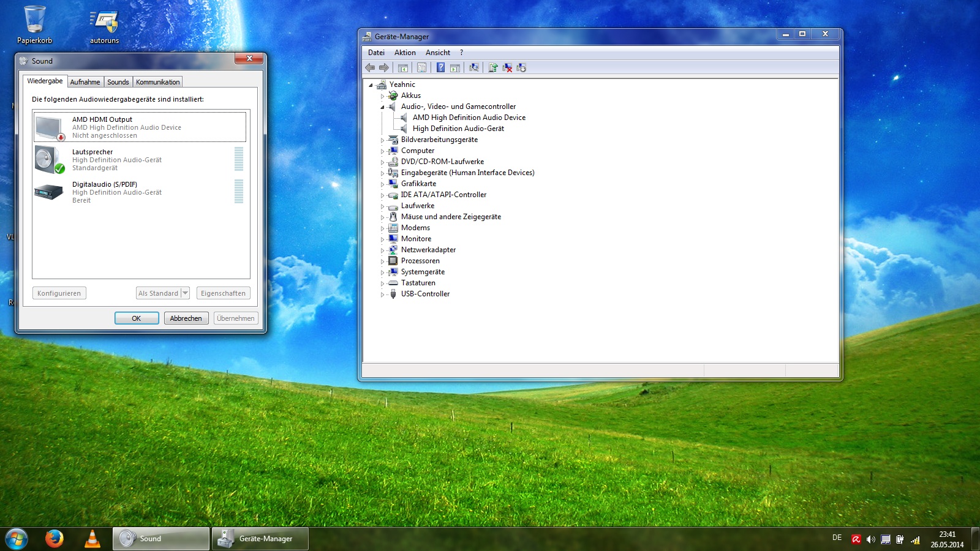Image resolution: width=980 pixels, height=551 pixels.
Task: Click the update driver software toolbar icon
Action: (493, 68)
